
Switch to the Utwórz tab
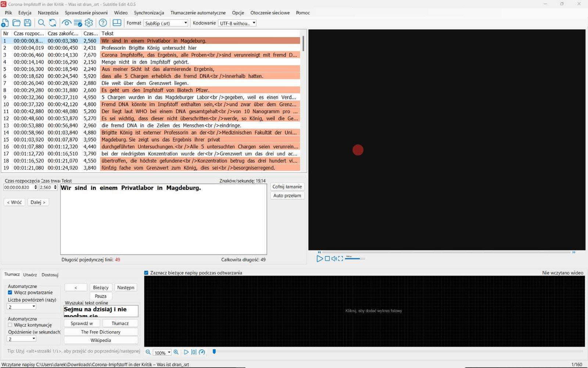(x=30, y=275)
